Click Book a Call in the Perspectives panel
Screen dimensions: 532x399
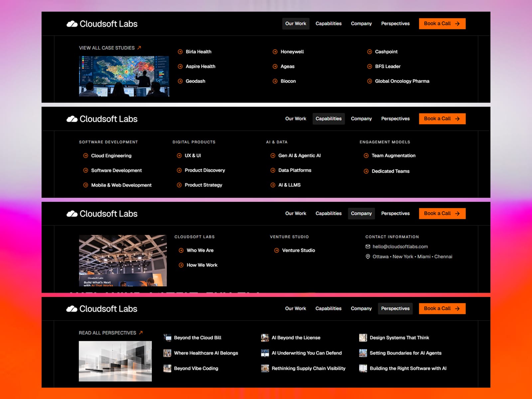pyautogui.click(x=442, y=309)
